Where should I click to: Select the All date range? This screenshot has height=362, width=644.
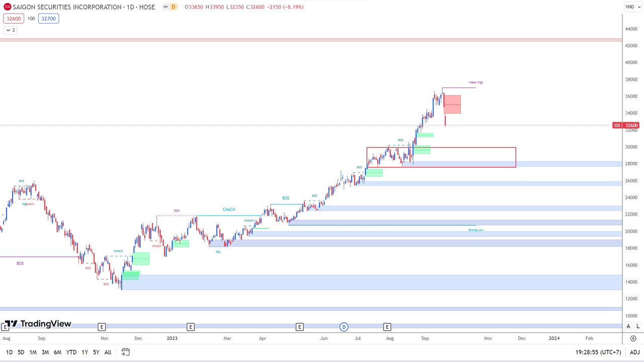coord(108,352)
